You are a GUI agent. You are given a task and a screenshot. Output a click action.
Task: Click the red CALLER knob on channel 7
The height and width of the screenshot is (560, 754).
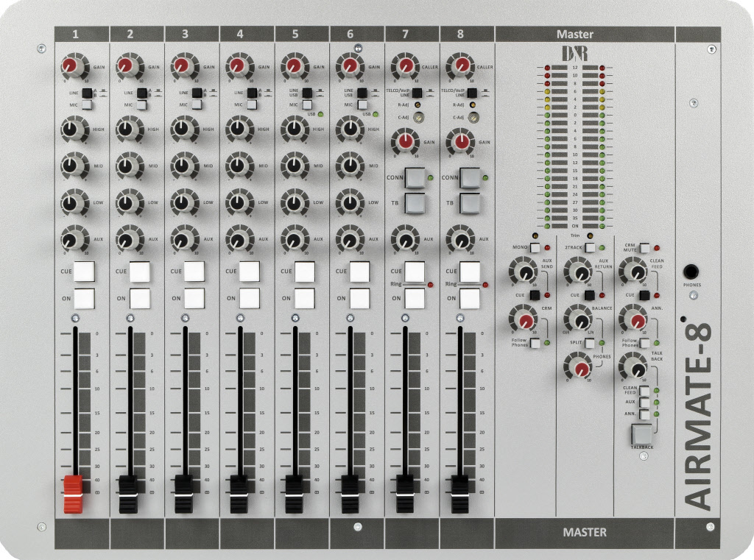click(x=403, y=67)
